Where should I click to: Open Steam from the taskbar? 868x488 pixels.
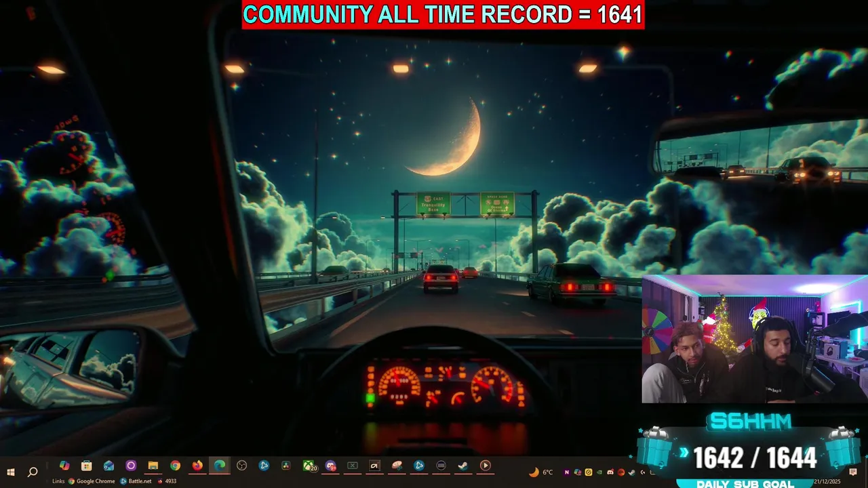(x=463, y=466)
